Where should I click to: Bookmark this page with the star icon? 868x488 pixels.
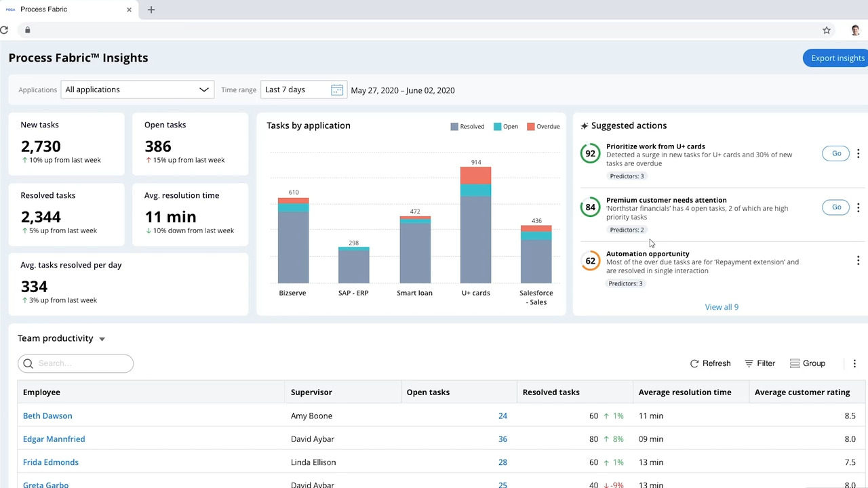(826, 30)
